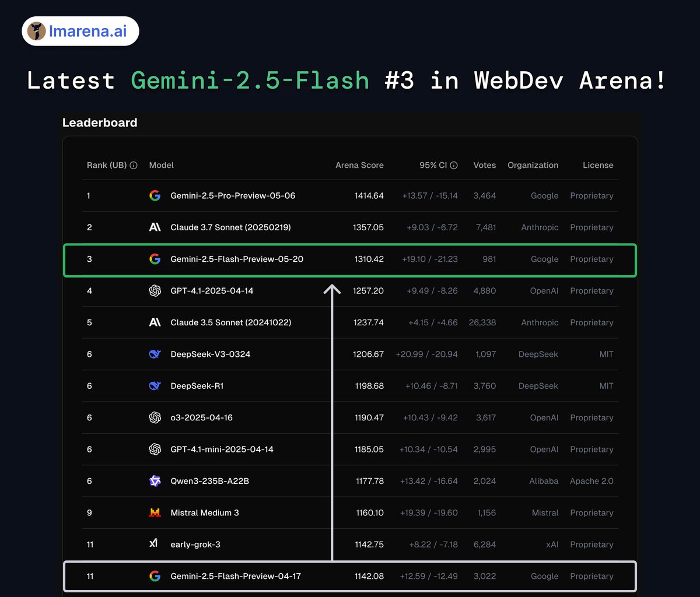Image resolution: width=700 pixels, height=597 pixels.
Task: Click the 1142.08 arena score
Action: tap(369, 576)
